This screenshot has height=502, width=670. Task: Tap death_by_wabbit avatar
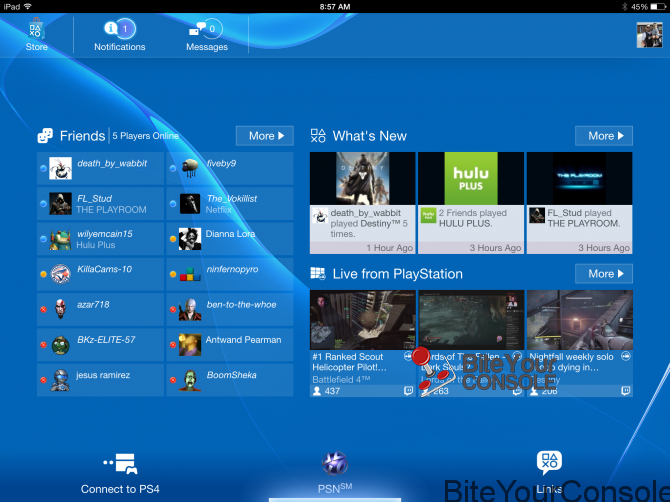(x=60, y=168)
